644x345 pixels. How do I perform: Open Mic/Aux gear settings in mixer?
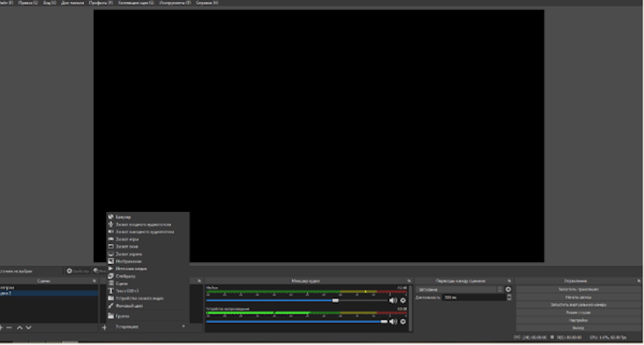pos(403,300)
